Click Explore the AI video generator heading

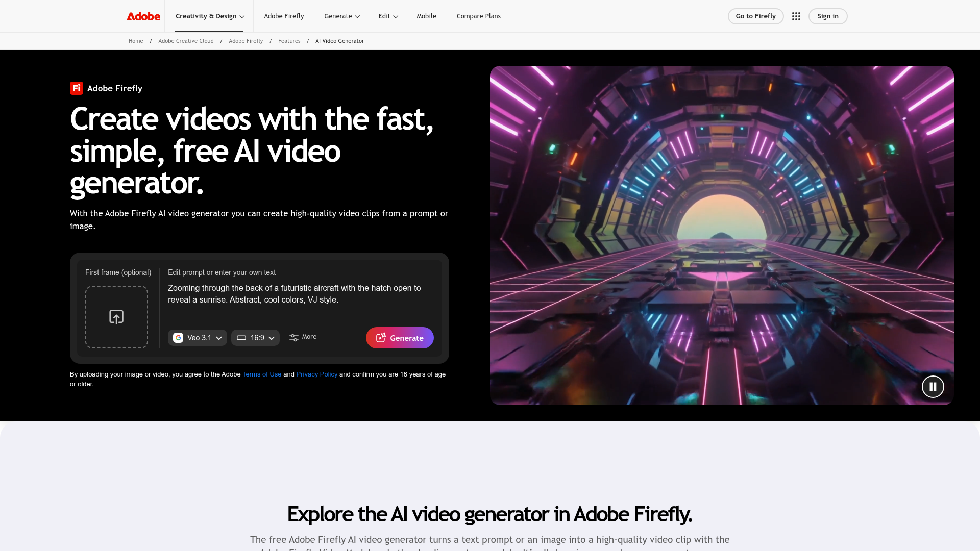pyautogui.click(x=490, y=514)
